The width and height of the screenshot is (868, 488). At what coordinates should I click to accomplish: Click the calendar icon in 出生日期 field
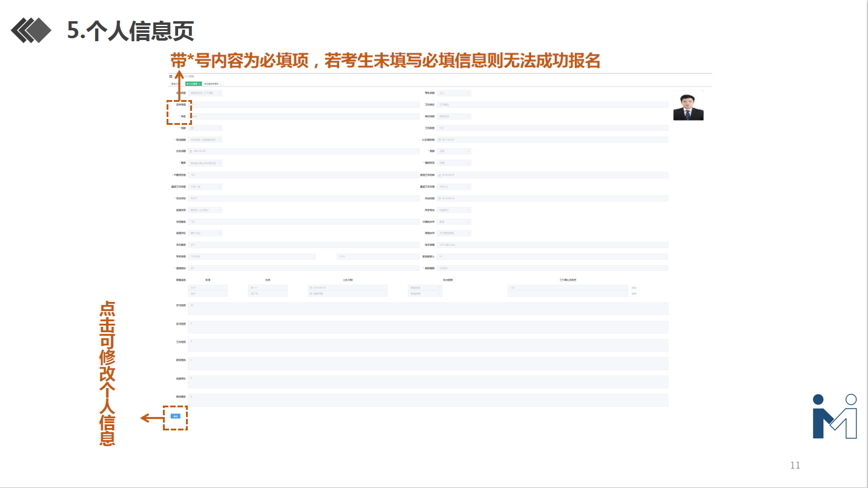(x=191, y=151)
